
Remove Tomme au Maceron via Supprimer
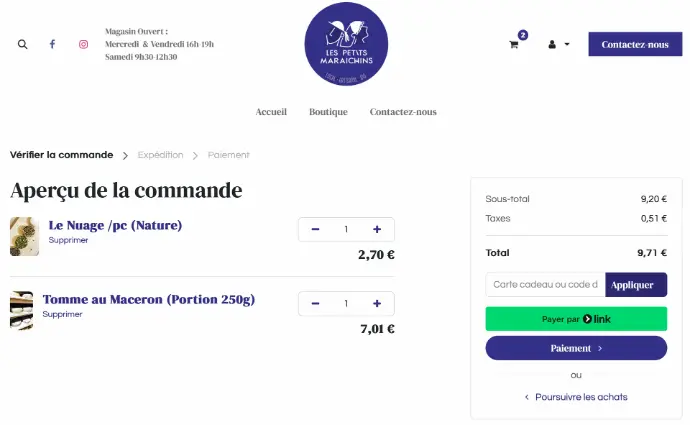pos(62,314)
